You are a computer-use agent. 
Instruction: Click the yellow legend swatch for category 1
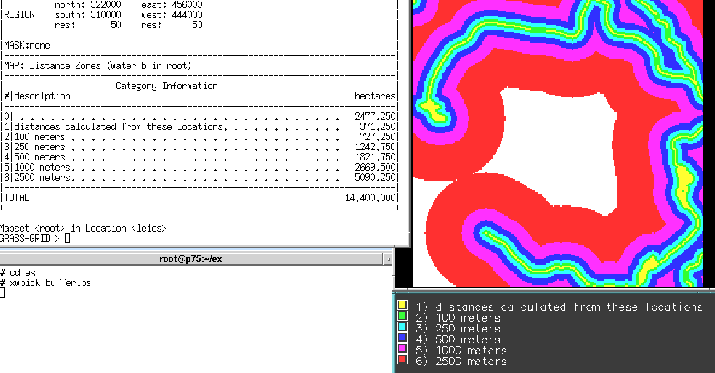(x=402, y=305)
